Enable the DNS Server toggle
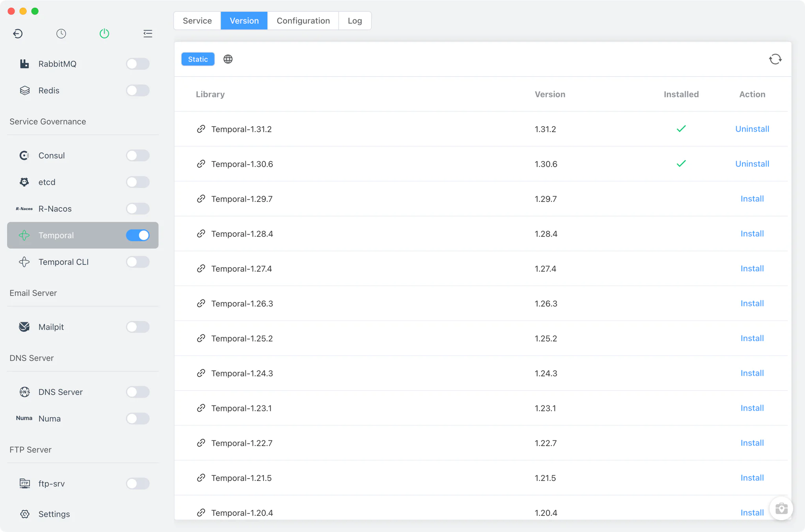The image size is (805, 532). [138, 392]
